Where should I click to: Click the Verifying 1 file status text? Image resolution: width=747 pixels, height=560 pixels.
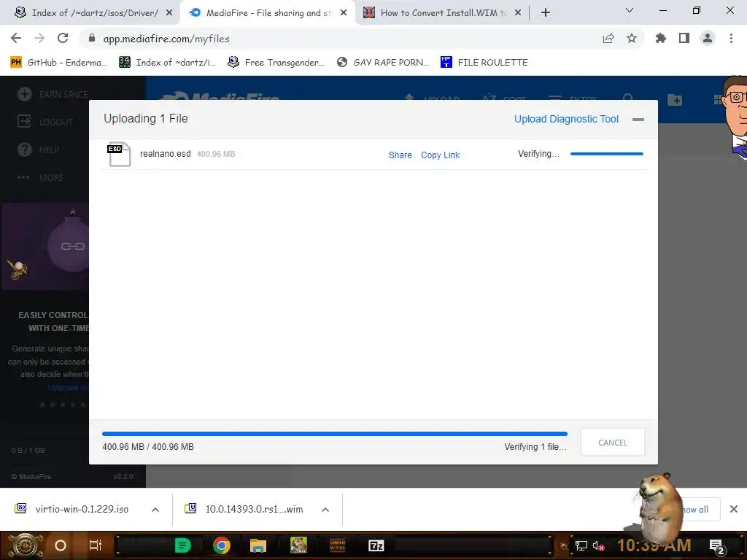pos(535,447)
